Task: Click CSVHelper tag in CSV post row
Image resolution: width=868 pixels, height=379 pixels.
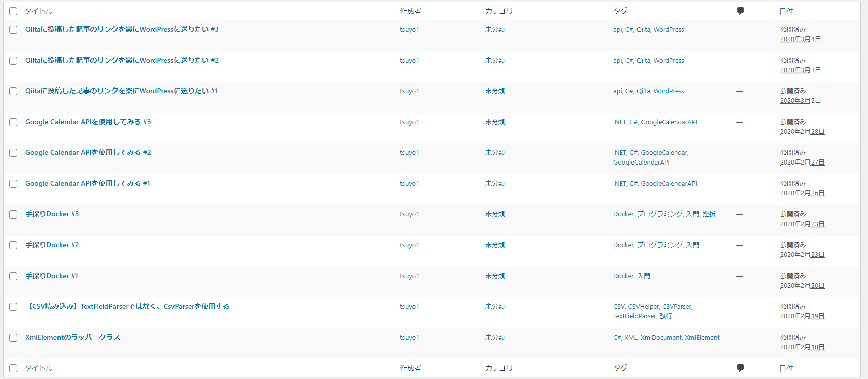Action: pos(644,307)
